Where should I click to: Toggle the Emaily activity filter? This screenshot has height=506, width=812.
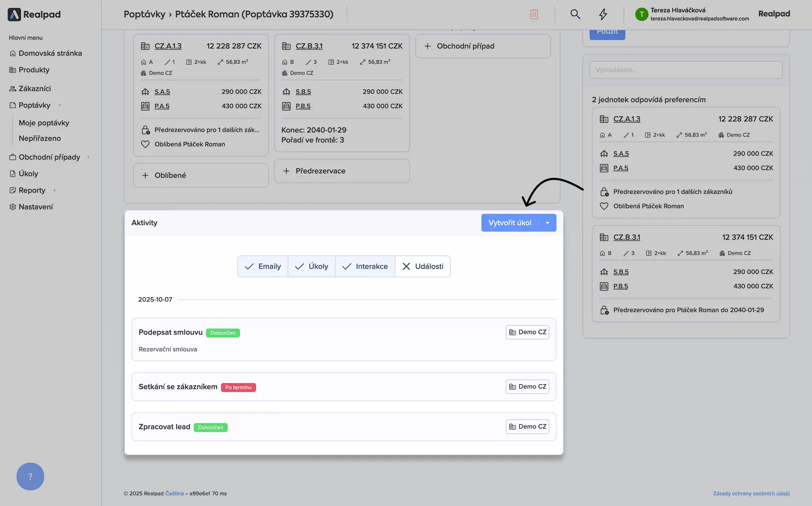click(x=263, y=267)
